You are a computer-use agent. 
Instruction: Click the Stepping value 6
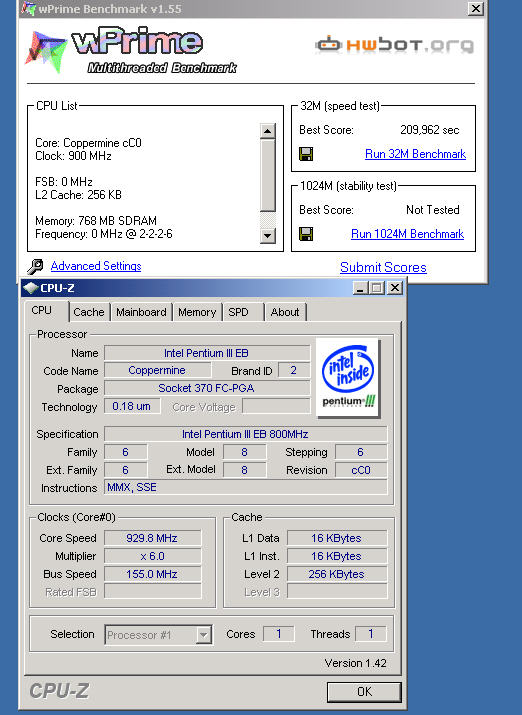[361, 452]
